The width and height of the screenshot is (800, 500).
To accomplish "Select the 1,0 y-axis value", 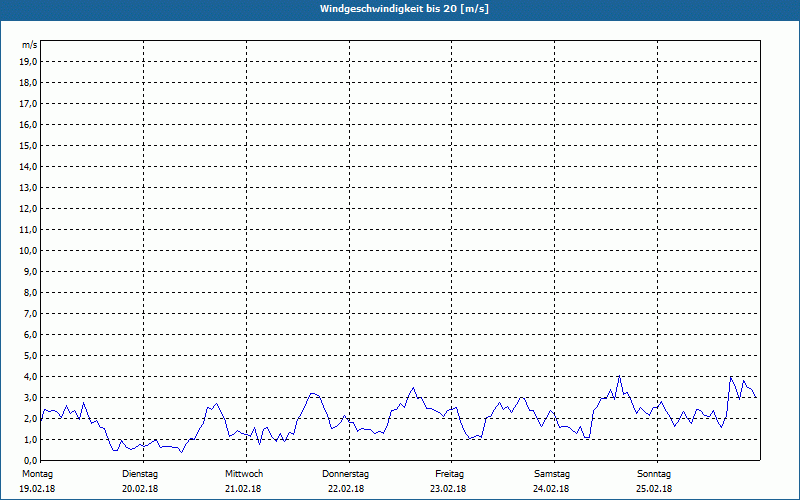I will coord(30,439).
